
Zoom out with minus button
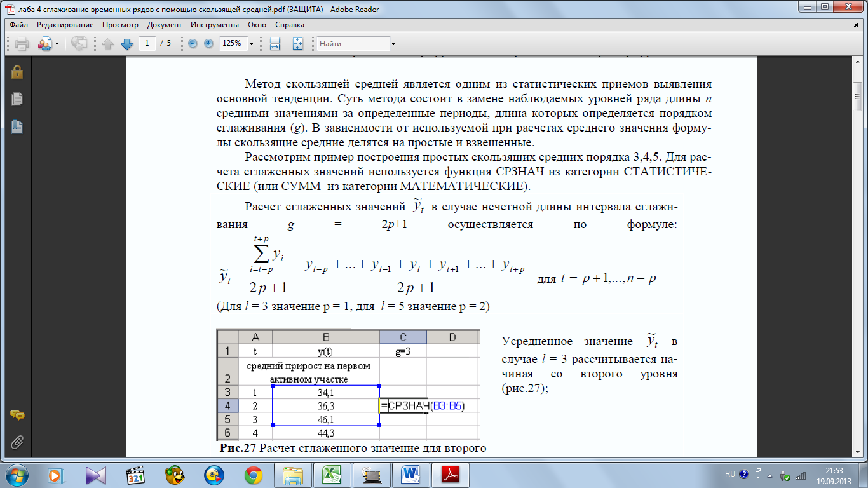pos(193,44)
